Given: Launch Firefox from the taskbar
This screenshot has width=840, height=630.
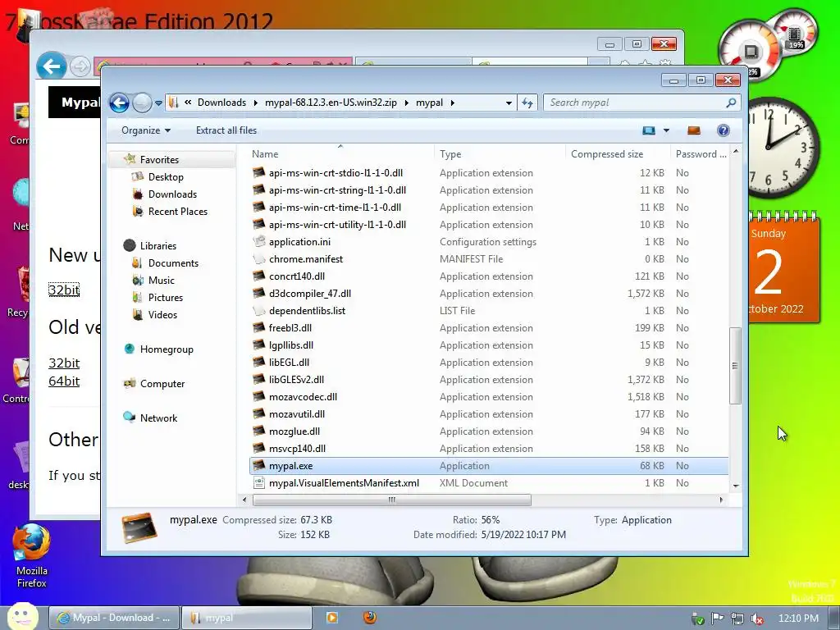Looking at the screenshot, I should [370, 618].
